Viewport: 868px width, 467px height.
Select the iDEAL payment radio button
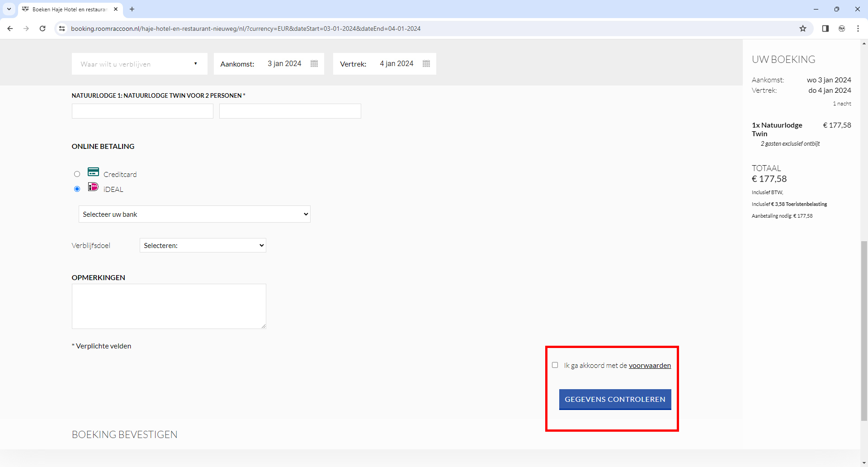77,189
